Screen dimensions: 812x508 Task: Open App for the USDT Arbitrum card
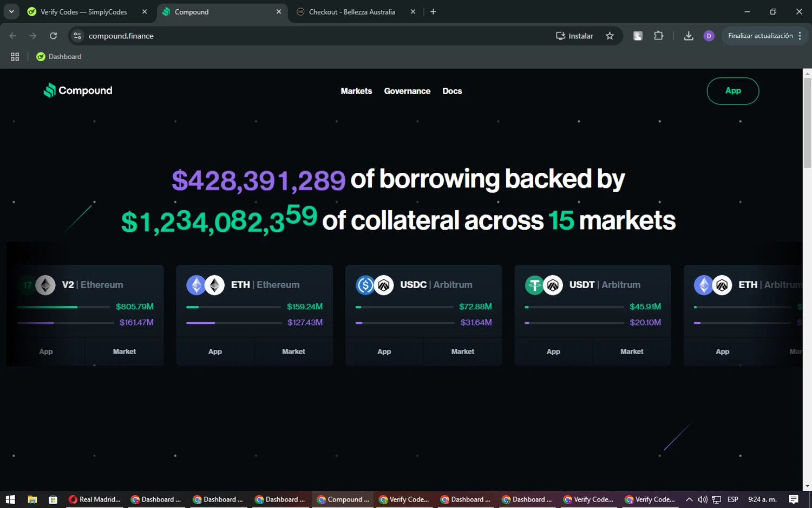(553, 351)
